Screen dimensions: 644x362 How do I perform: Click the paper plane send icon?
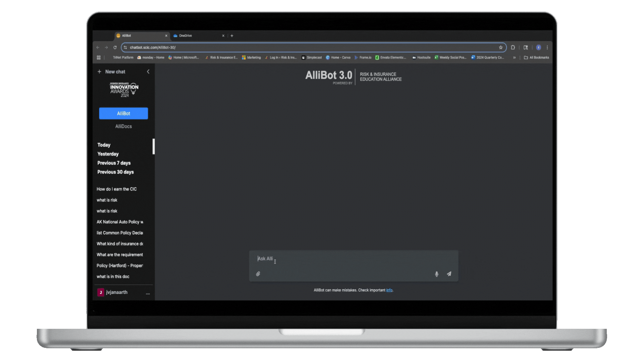449,274
